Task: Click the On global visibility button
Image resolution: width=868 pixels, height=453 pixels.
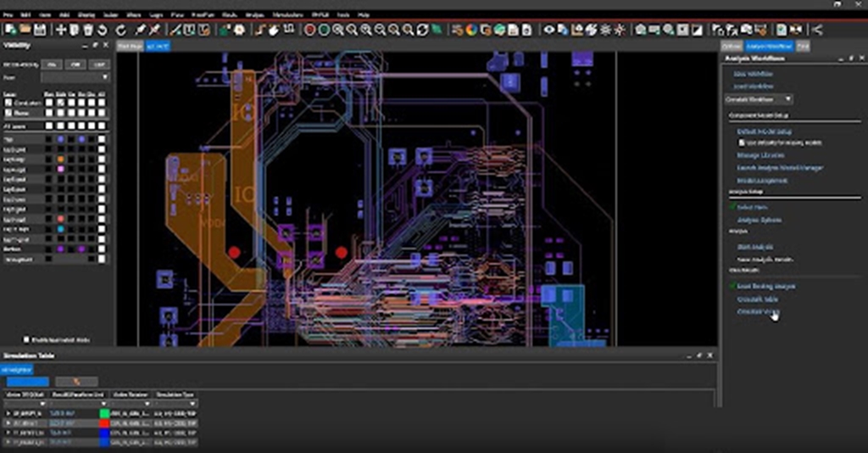Action: 52,64
